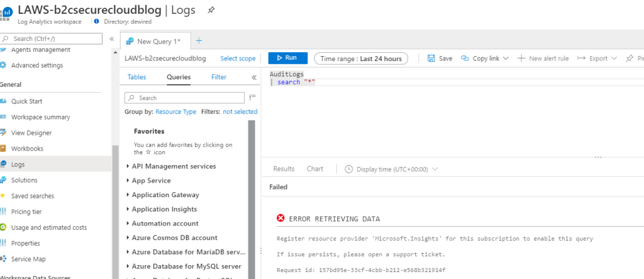
Task: Click the filter icon next to queries search
Action: pos(252,98)
